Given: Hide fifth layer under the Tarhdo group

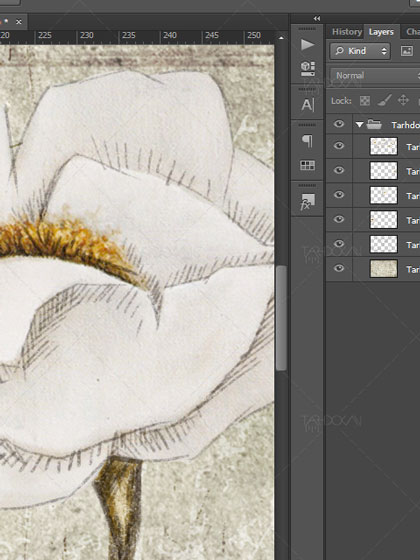Looking at the screenshot, I should (339, 244).
